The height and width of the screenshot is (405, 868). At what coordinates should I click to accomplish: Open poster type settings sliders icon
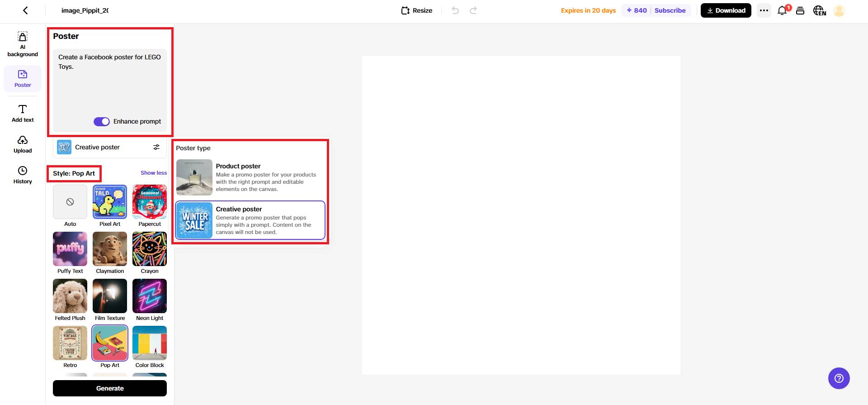[x=156, y=147]
